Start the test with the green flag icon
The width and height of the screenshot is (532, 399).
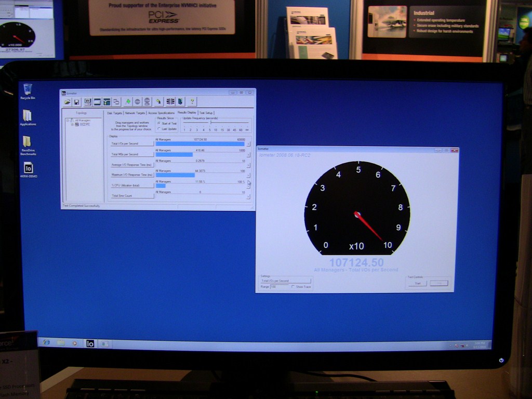pyautogui.click(x=128, y=101)
